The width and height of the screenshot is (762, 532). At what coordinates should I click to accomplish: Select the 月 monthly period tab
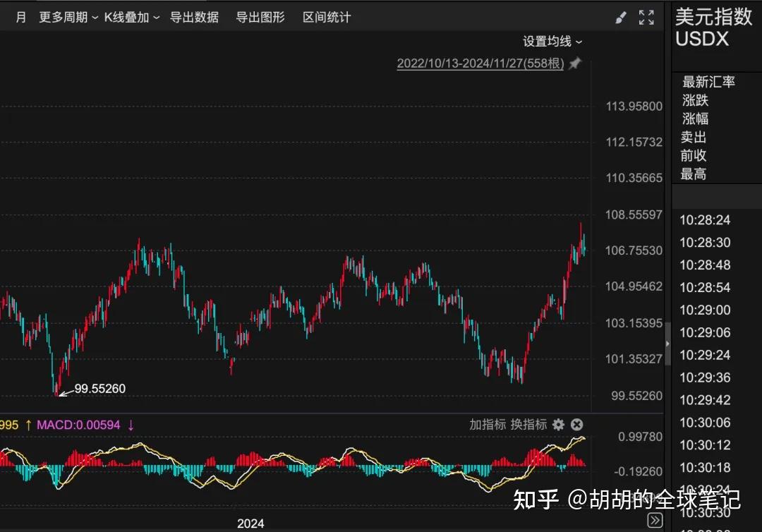20,17
